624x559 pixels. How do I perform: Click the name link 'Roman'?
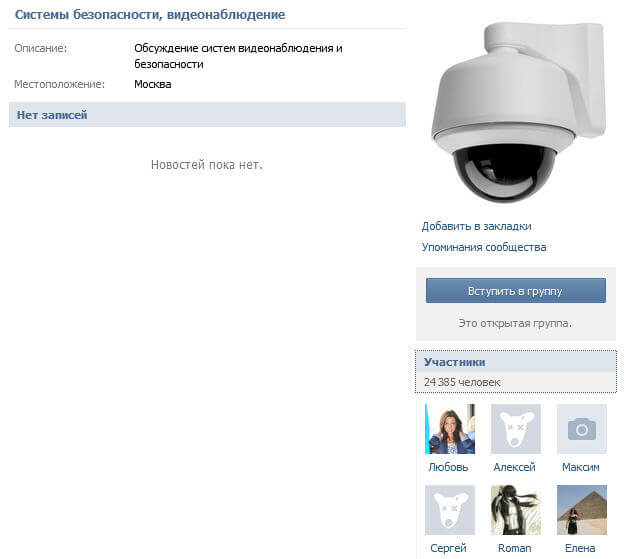[x=515, y=548]
